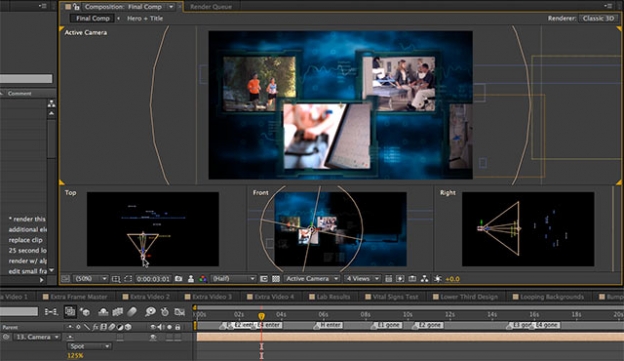This screenshot has height=361, width=624.
Task: Toggle Hide Shy Layers icon in timeline
Action: pyautogui.click(x=103, y=312)
